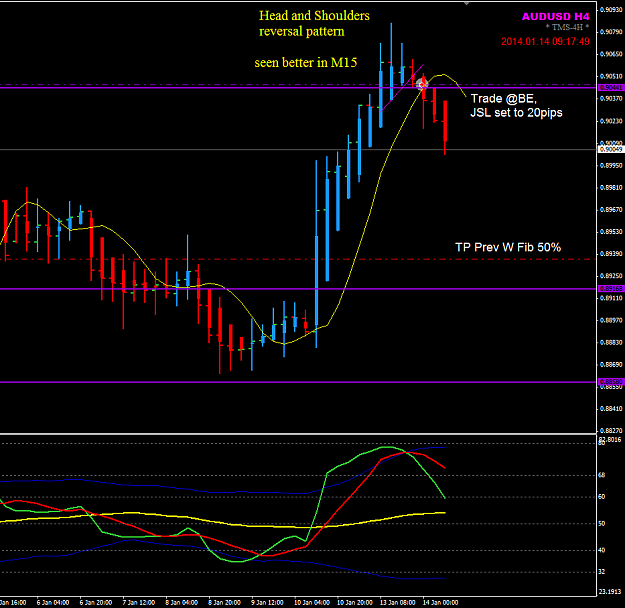
Task: Click price scale value 0.89530
Action: [611, 231]
